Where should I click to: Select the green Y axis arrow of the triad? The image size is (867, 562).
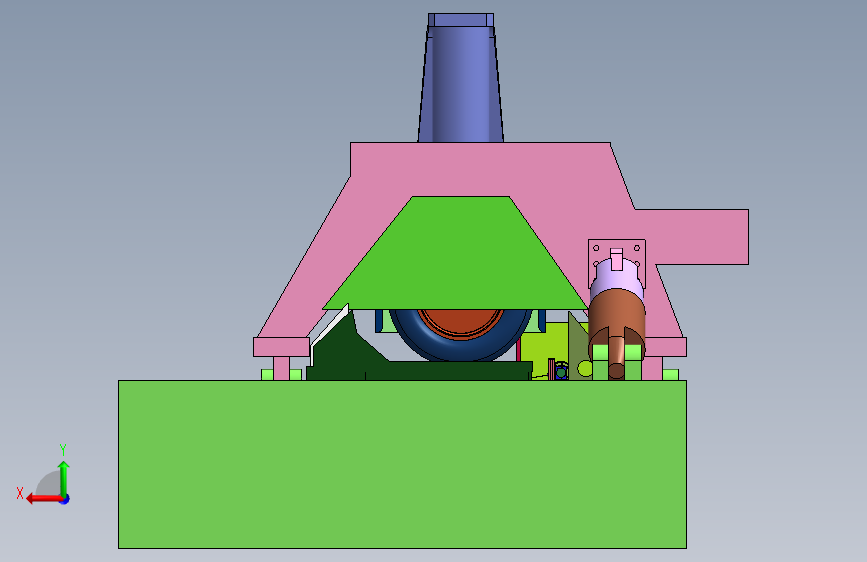(x=64, y=478)
